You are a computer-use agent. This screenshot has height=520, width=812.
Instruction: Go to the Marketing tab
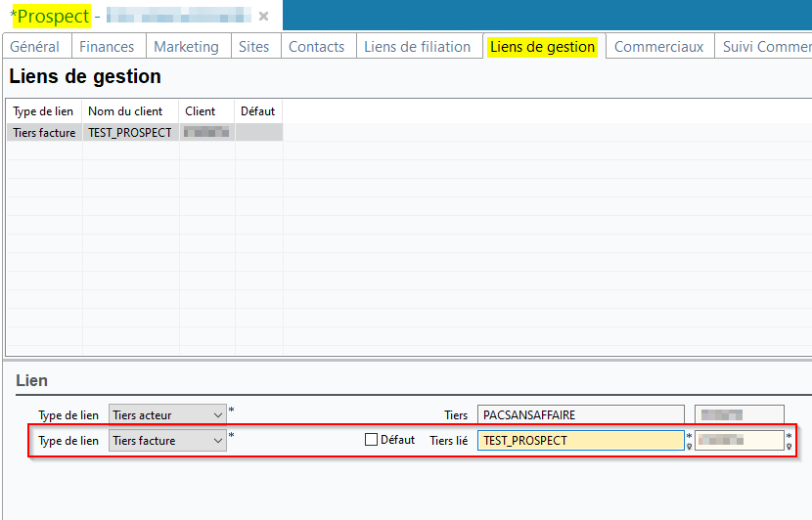pyautogui.click(x=186, y=47)
